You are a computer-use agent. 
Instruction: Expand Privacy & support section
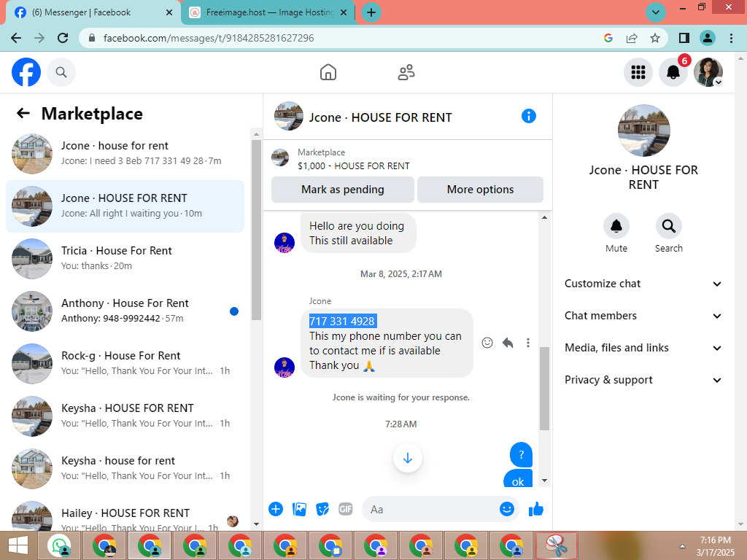pyautogui.click(x=643, y=380)
